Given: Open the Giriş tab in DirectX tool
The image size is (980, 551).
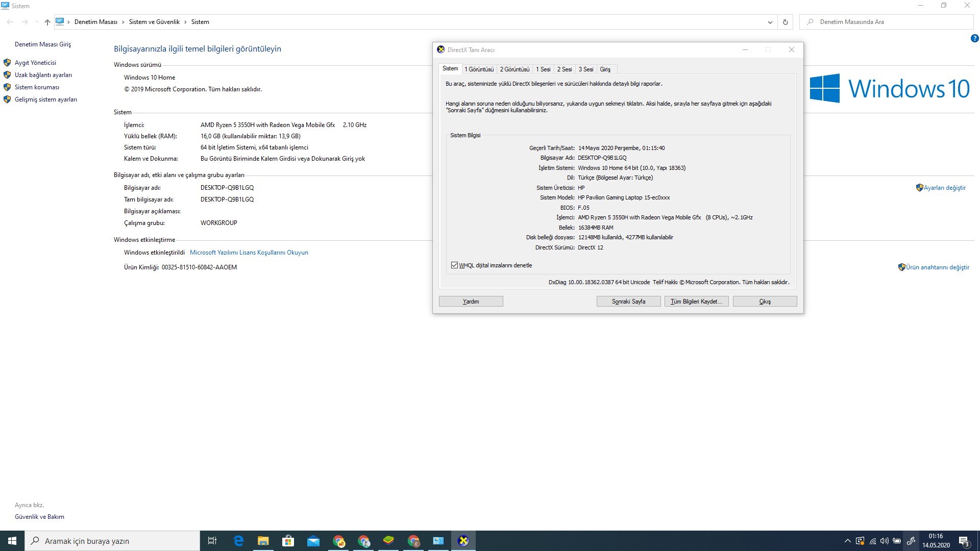Looking at the screenshot, I should 605,69.
